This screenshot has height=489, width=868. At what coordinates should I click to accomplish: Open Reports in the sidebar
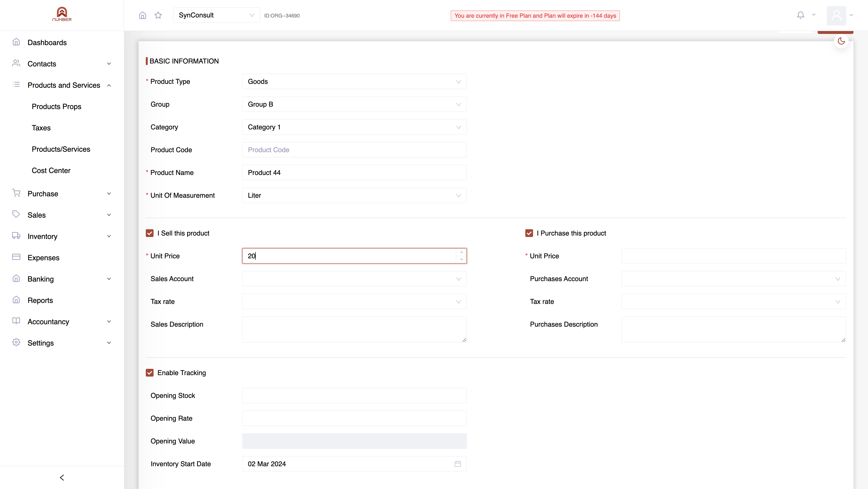pyautogui.click(x=62, y=300)
